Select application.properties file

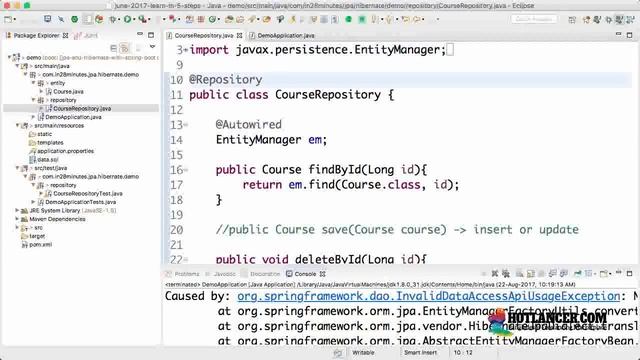point(65,151)
